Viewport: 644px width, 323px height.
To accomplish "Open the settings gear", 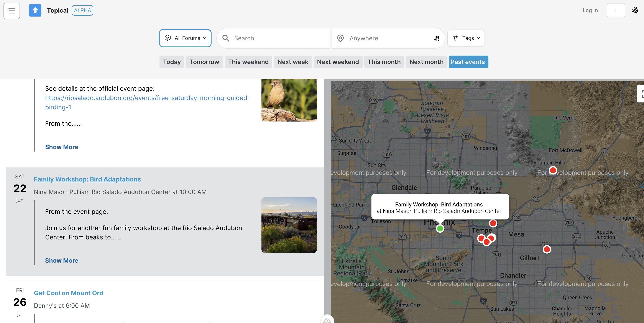I will coord(635,10).
